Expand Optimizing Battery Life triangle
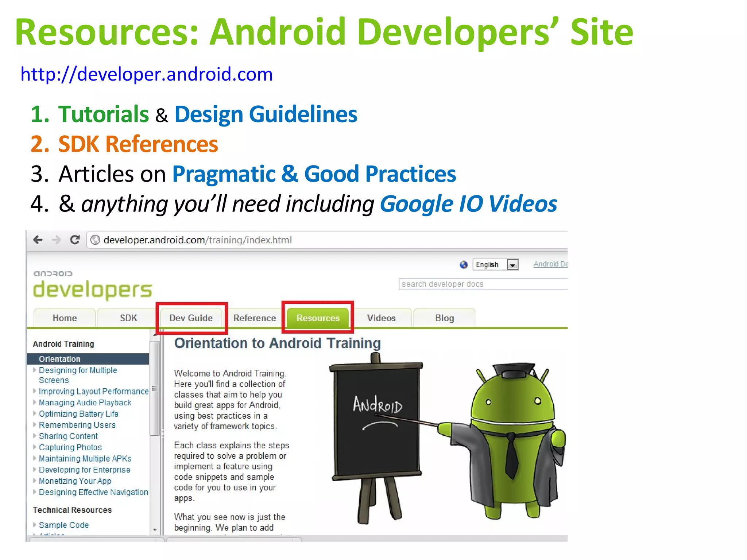Screen dimensions: 747x560 click(35, 413)
